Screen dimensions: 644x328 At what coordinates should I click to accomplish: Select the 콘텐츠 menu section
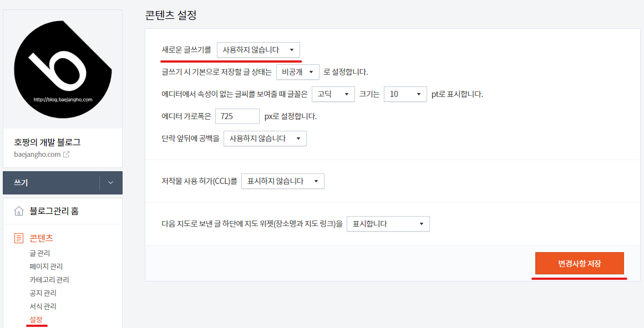pos(42,238)
